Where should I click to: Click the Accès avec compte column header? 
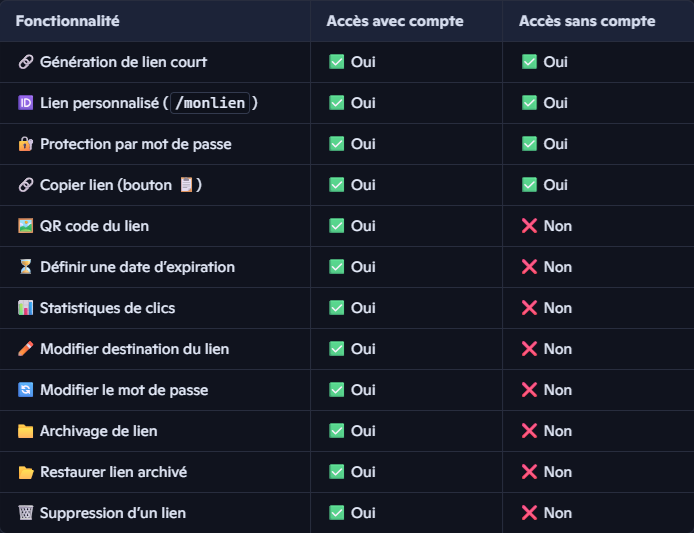click(x=395, y=21)
